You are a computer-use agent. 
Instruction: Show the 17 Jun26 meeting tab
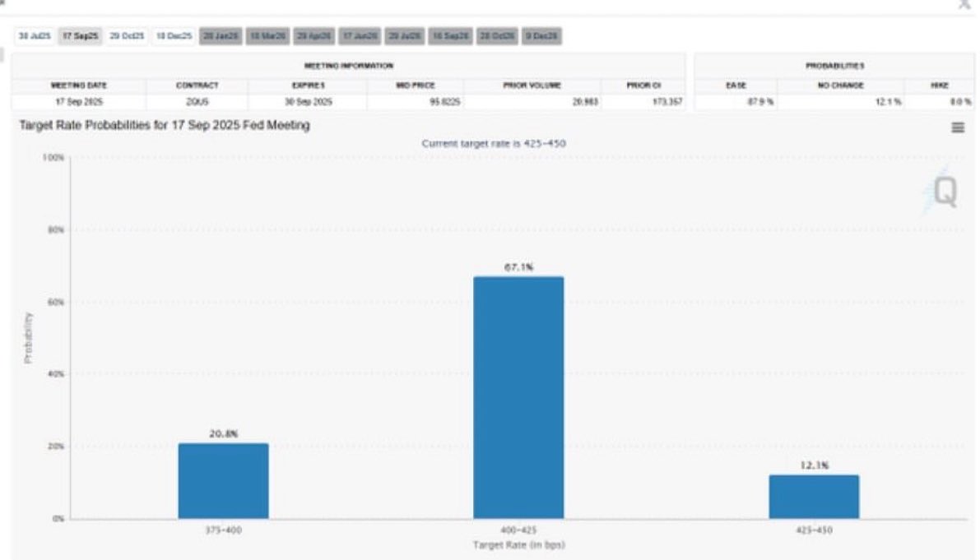[x=359, y=36]
